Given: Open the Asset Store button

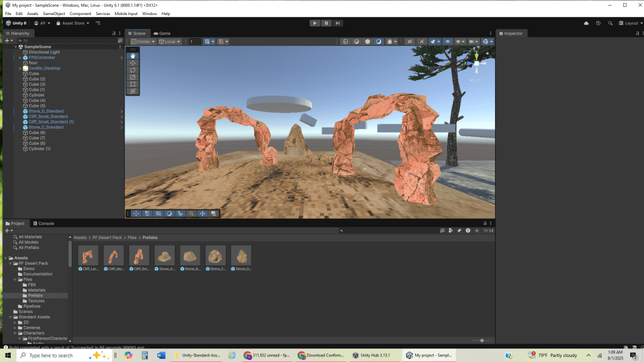Looking at the screenshot, I should pos(73,23).
